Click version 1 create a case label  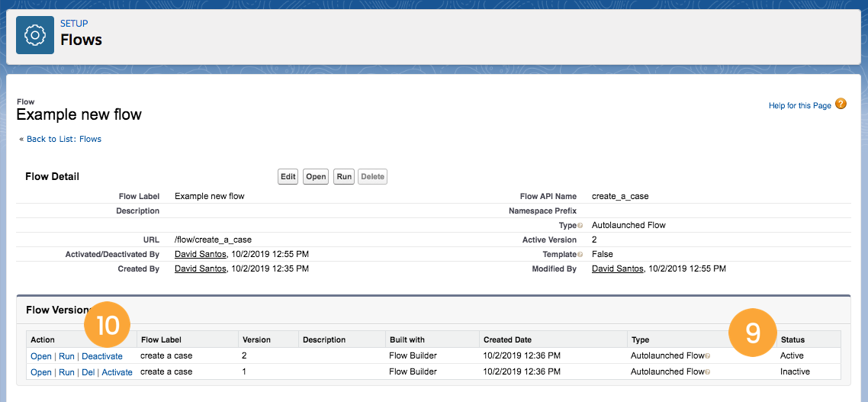166,371
